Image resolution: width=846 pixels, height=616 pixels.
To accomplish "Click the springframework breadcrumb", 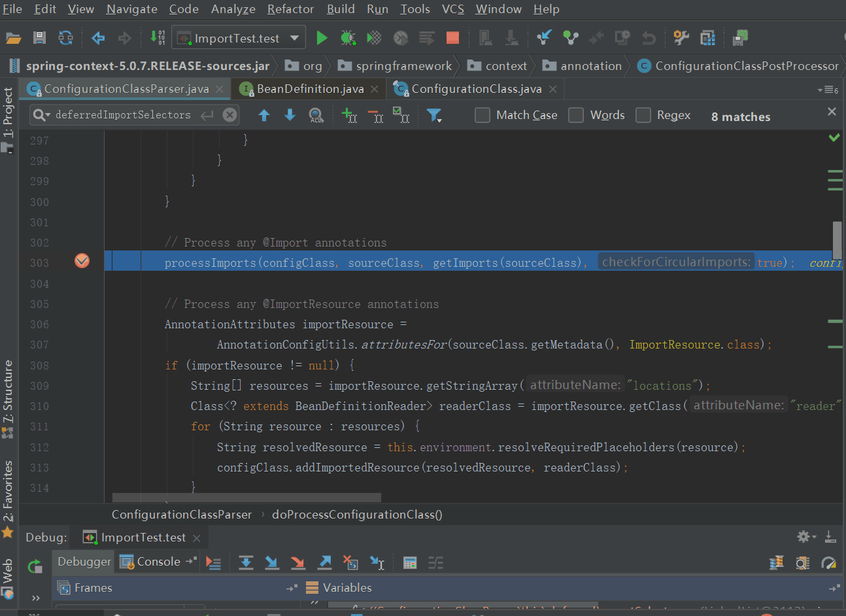I will (x=395, y=66).
